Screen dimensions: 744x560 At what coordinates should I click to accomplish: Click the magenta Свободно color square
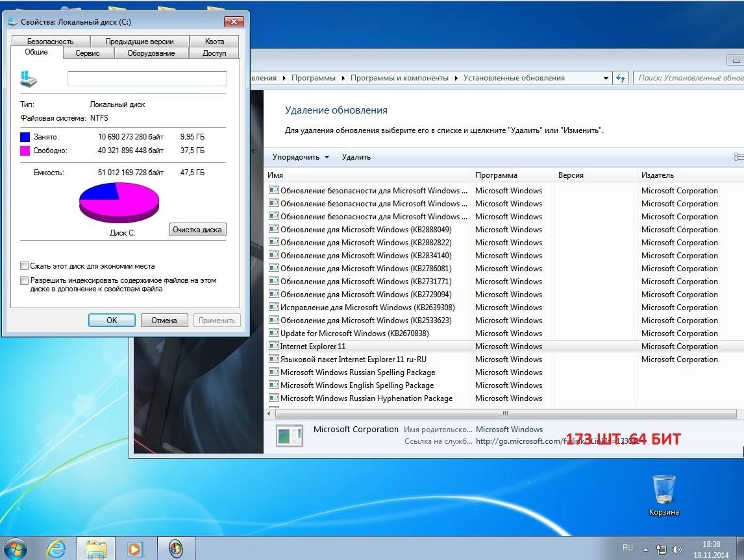[x=25, y=151]
